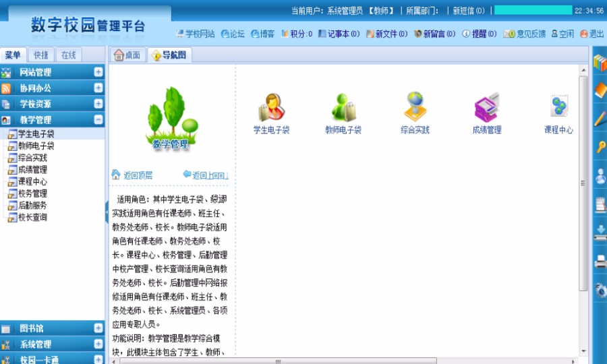The width and height of the screenshot is (607, 364).
Task: Click 返回上一层 back link
Action: point(206,175)
